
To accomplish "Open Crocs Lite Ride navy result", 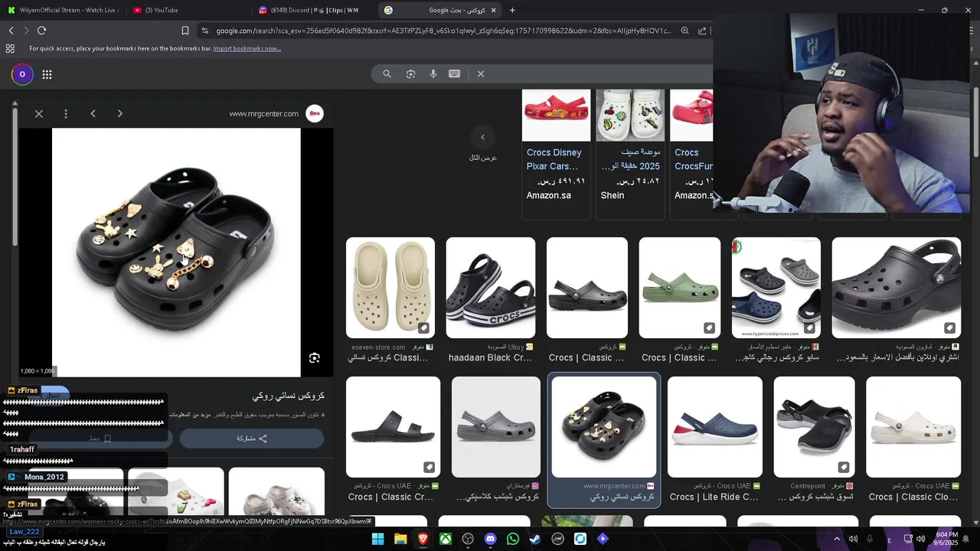I will coord(715,427).
